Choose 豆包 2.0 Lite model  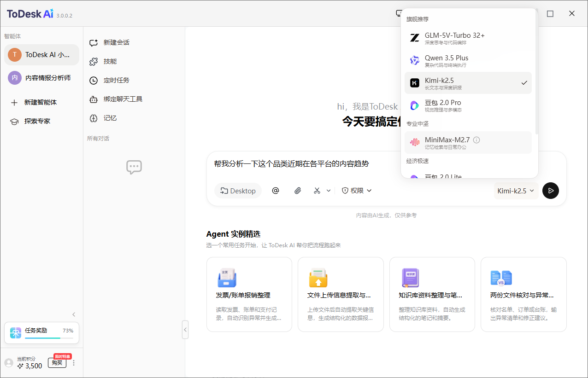[468, 175]
